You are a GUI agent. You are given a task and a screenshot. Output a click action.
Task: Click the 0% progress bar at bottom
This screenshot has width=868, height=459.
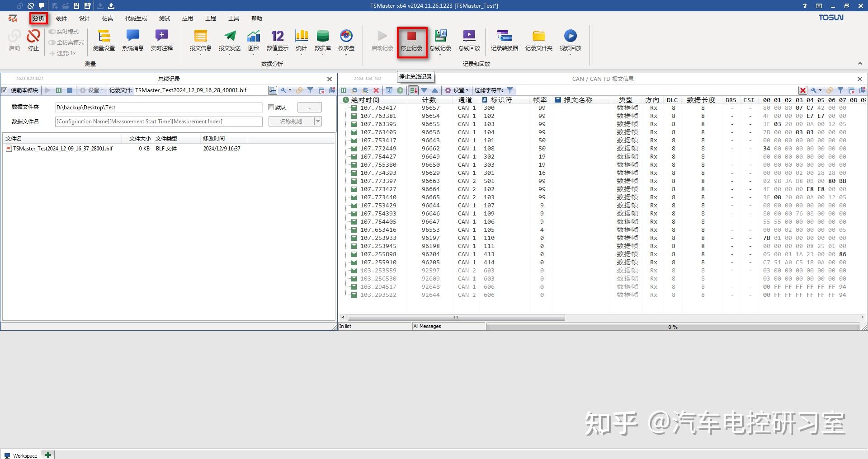673,326
